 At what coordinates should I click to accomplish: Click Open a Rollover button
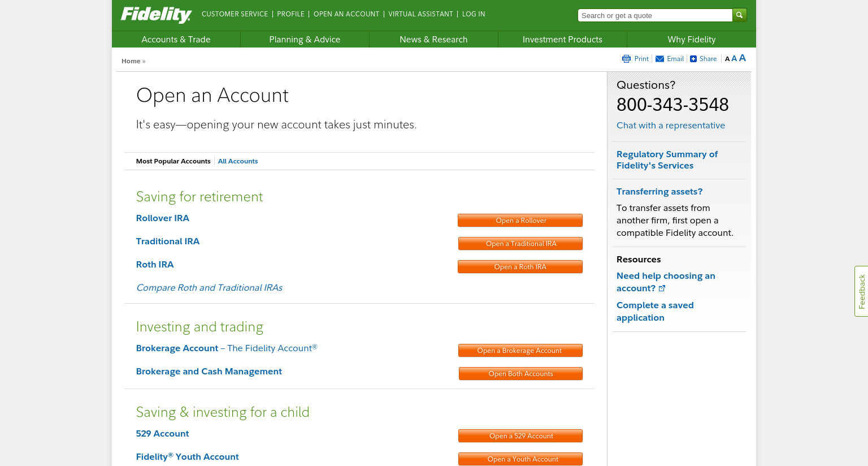[520, 221]
